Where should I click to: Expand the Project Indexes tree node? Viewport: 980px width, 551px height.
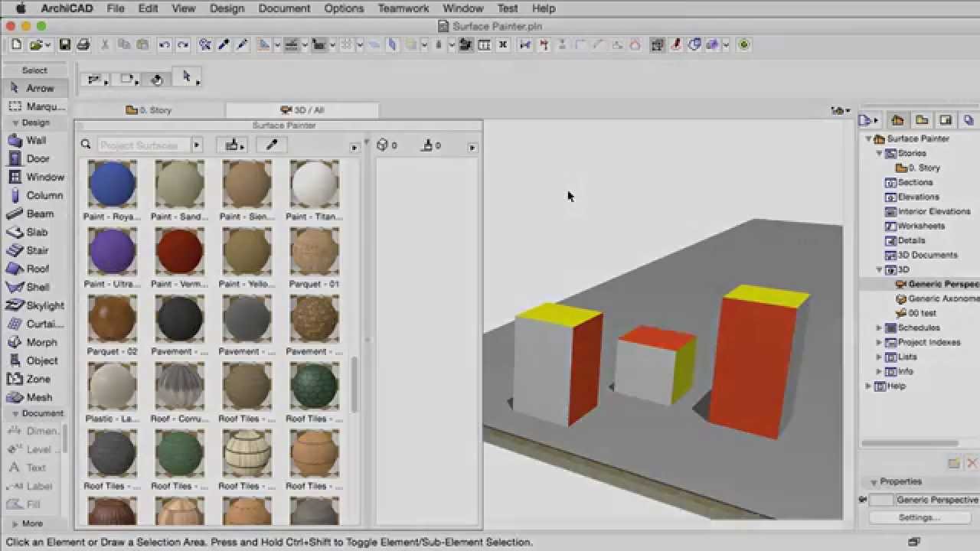(879, 342)
